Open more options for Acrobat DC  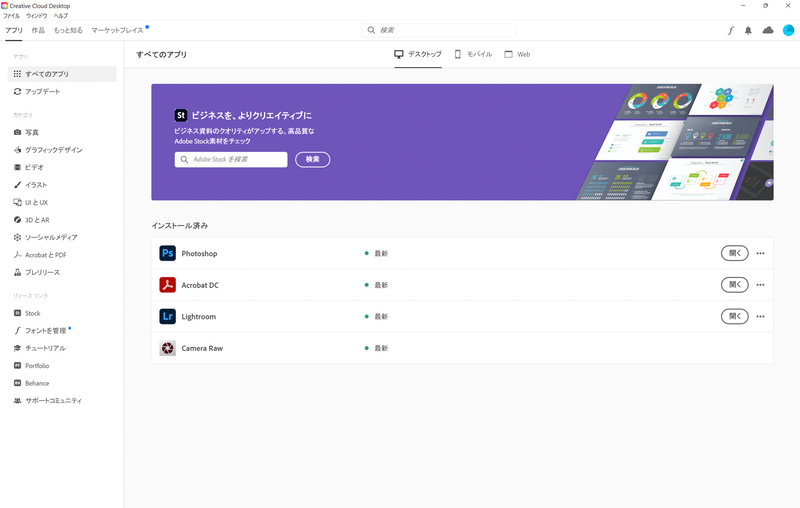click(760, 285)
